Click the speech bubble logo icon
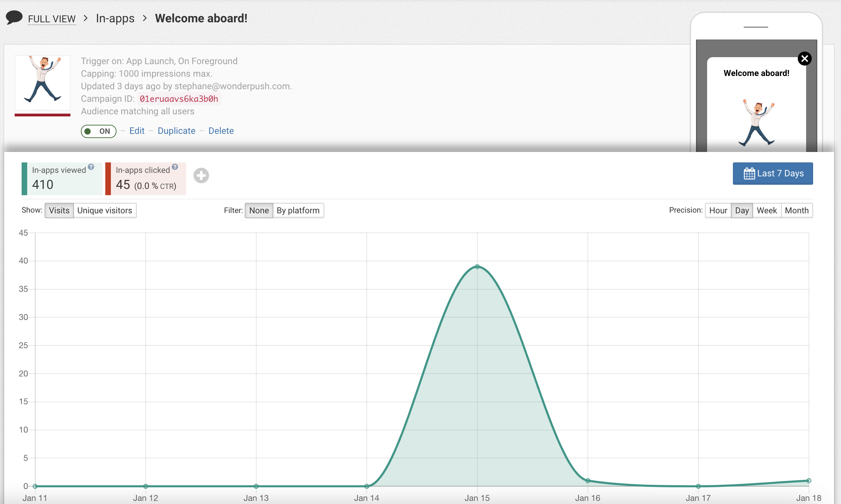 (14, 17)
